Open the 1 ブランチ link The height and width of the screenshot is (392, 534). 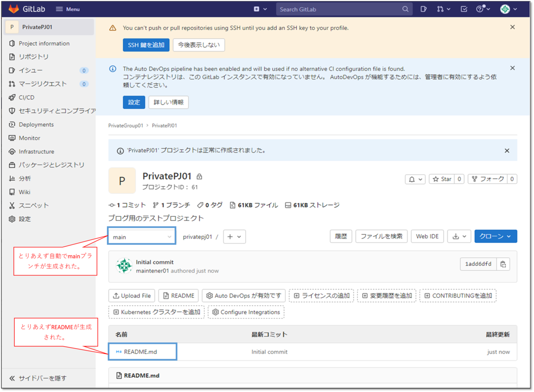click(171, 205)
